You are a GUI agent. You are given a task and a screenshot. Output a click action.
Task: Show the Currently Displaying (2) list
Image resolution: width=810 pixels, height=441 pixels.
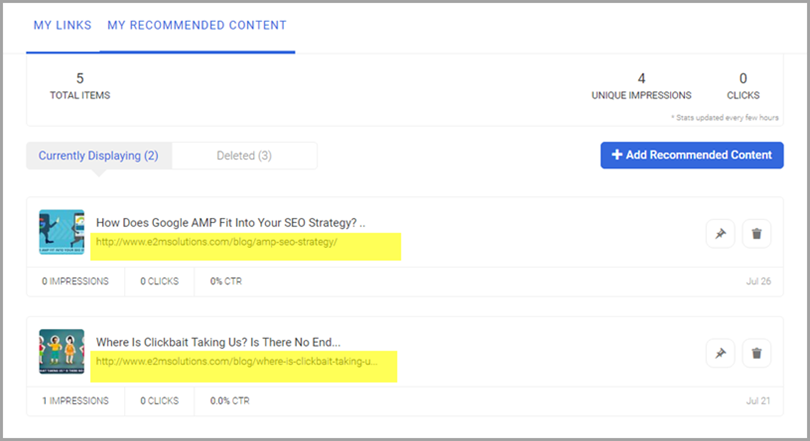(x=99, y=155)
